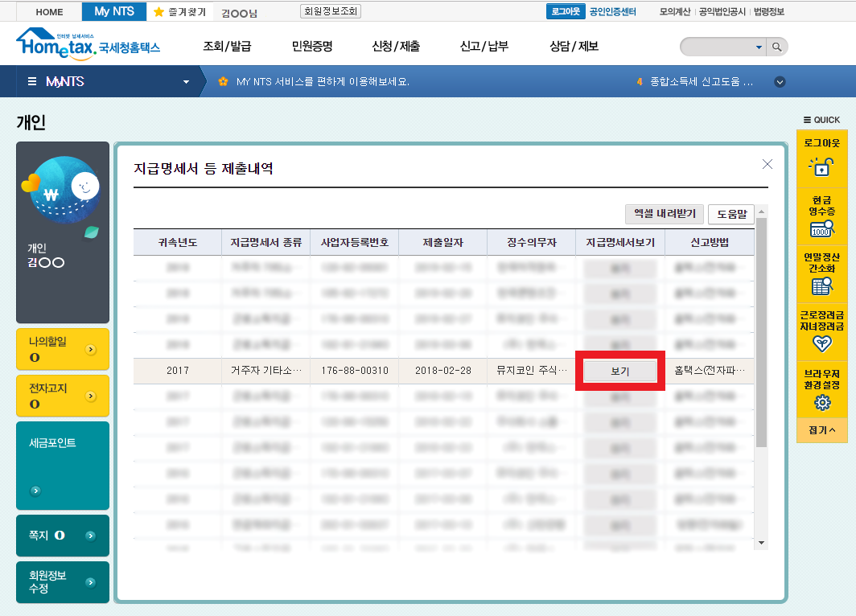
Task: Open the 신고/납부 menu
Action: click(484, 46)
